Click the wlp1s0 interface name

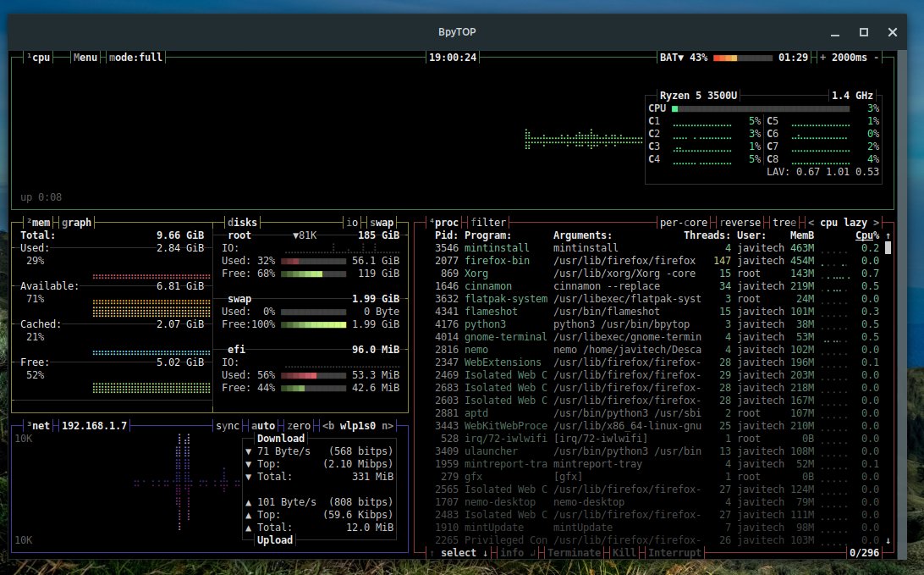tap(358, 426)
